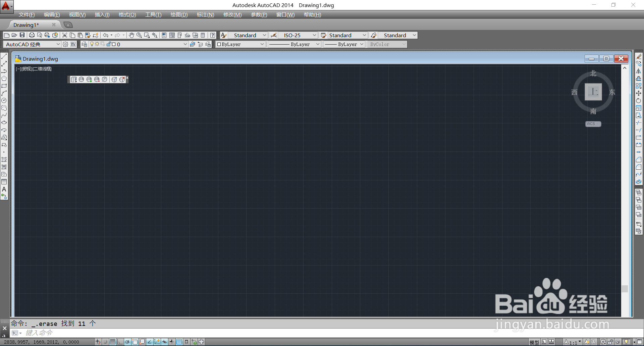Toggle Ortho Mode in status bar
This screenshot has width=644, height=346.
click(x=120, y=342)
